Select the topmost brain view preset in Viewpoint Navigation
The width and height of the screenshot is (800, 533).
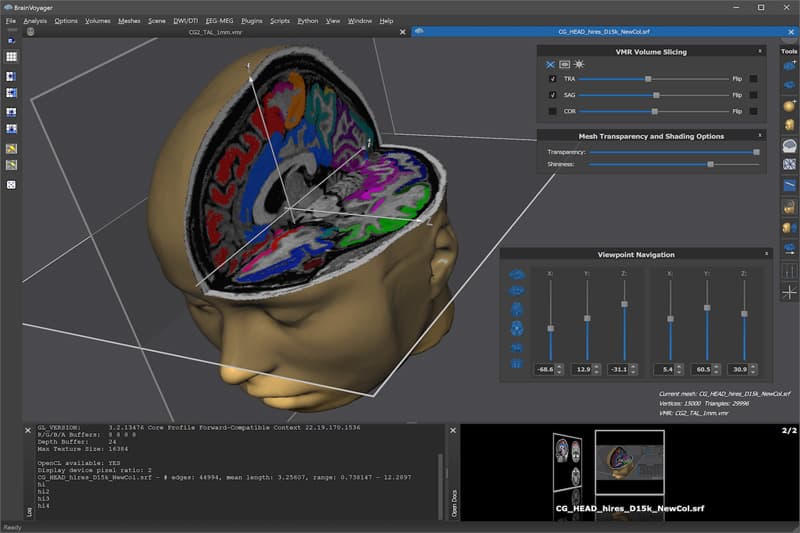(517, 275)
